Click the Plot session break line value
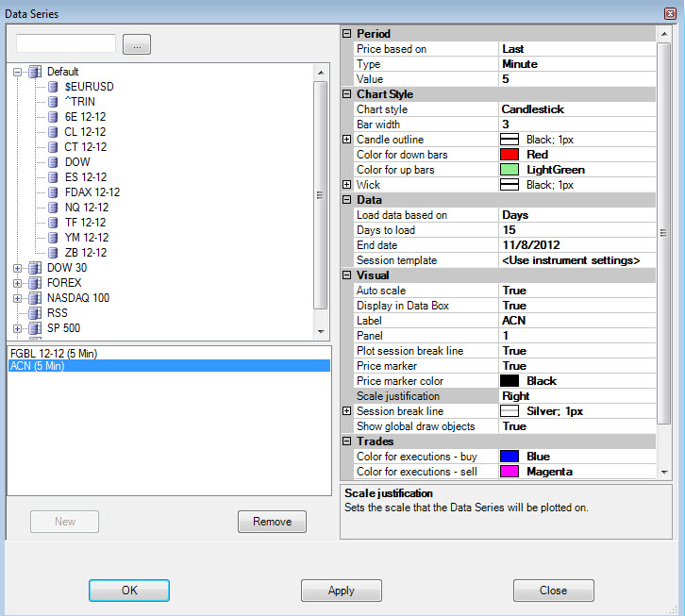Image resolution: width=685 pixels, height=616 pixels. (x=577, y=351)
